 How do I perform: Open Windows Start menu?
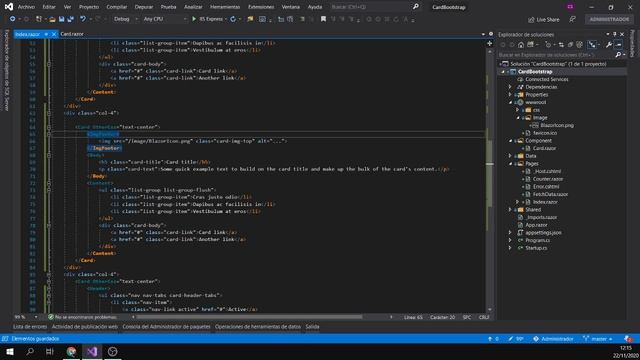10,351
